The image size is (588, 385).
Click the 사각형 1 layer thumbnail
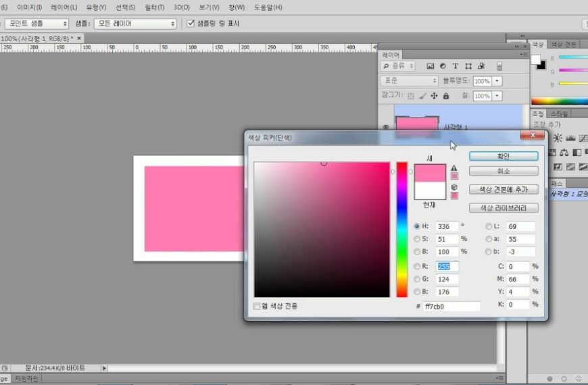click(416, 125)
